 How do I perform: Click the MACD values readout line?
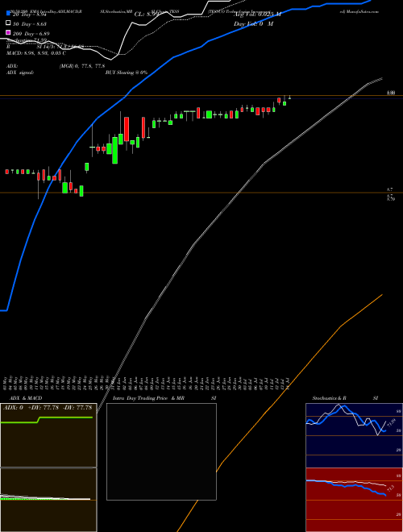click(x=36, y=53)
